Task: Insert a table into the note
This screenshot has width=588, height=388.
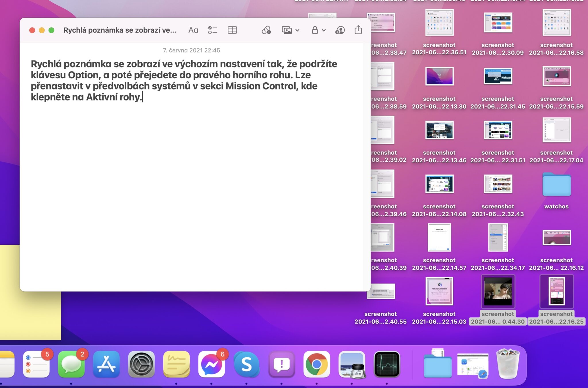Action: [232, 30]
